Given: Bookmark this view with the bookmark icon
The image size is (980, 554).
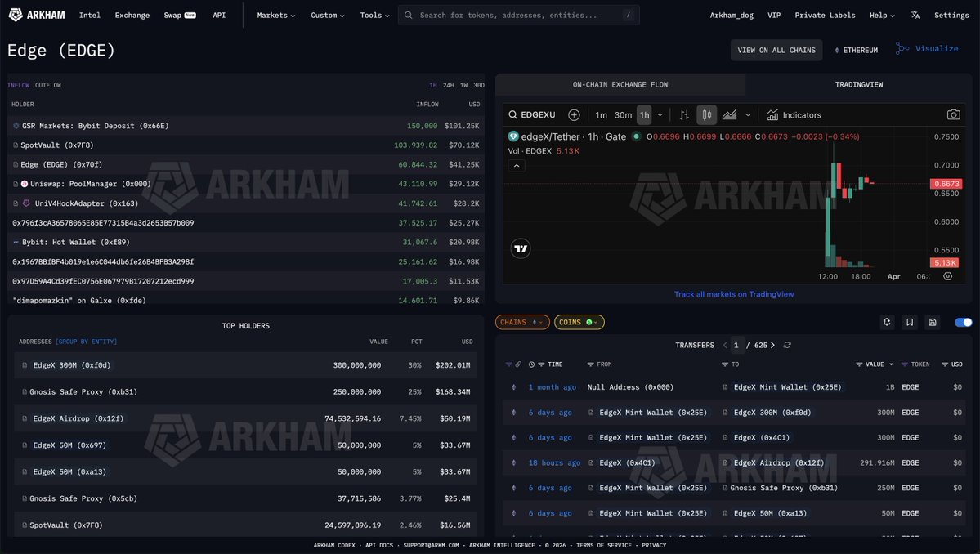Looking at the screenshot, I should (x=910, y=322).
